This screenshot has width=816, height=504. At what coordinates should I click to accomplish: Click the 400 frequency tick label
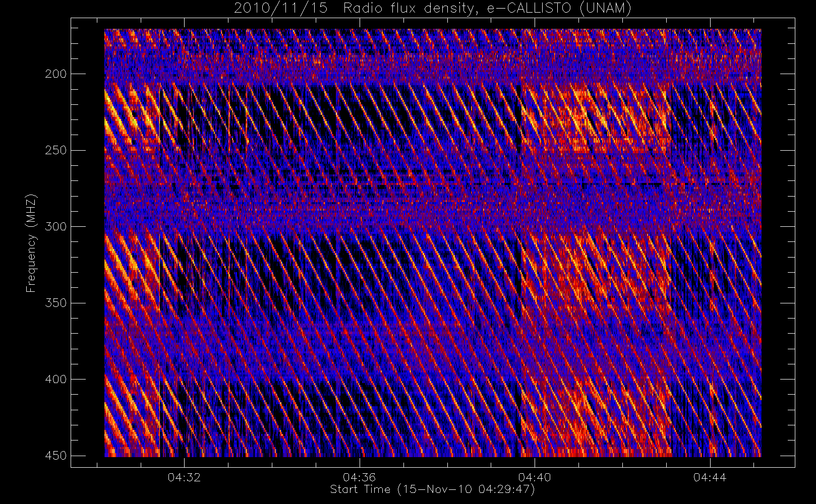(x=55, y=379)
